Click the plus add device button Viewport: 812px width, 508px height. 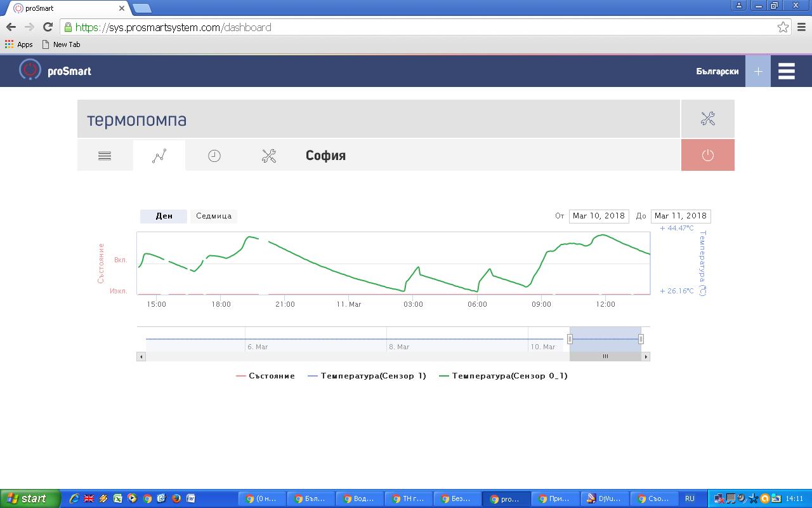(757, 71)
